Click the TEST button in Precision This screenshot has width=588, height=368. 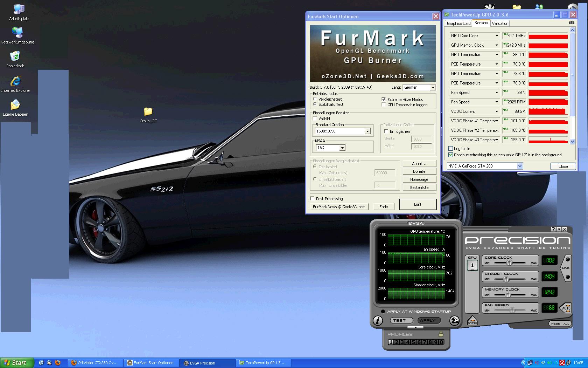[x=401, y=320]
